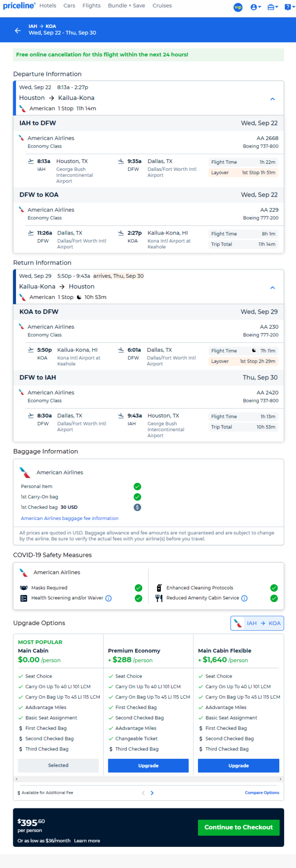
Task: Open the user account icon menu
Action: click(256, 7)
